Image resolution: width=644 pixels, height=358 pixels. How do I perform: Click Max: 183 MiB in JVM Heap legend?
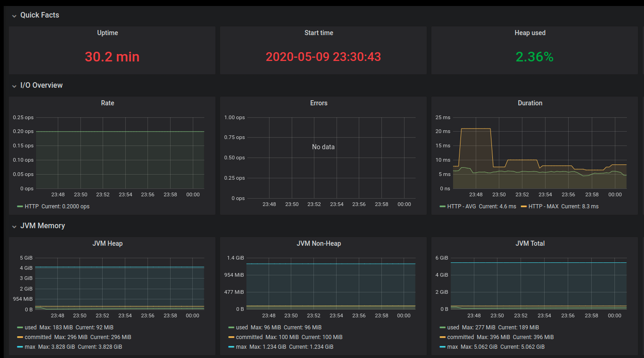56,328
